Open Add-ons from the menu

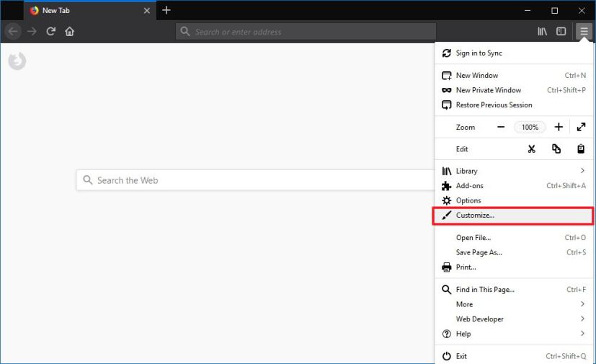pos(514,186)
